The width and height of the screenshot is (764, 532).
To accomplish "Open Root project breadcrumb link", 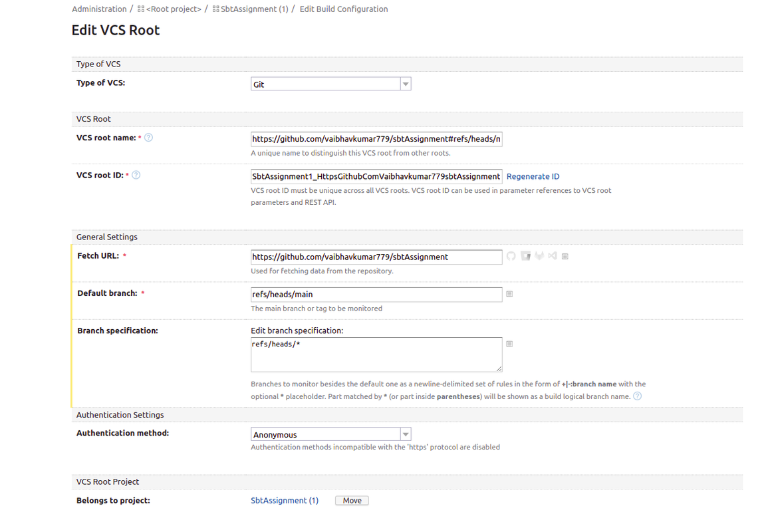I will (174, 9).
